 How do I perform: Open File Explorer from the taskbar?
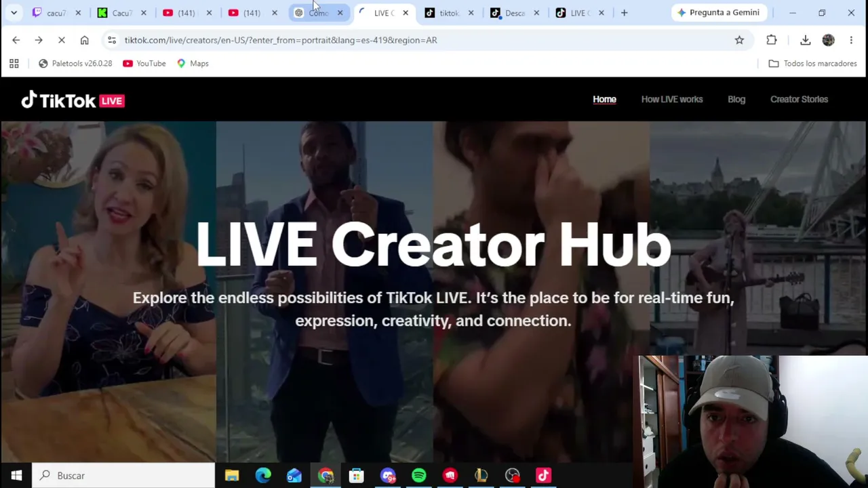coord(232,475)
